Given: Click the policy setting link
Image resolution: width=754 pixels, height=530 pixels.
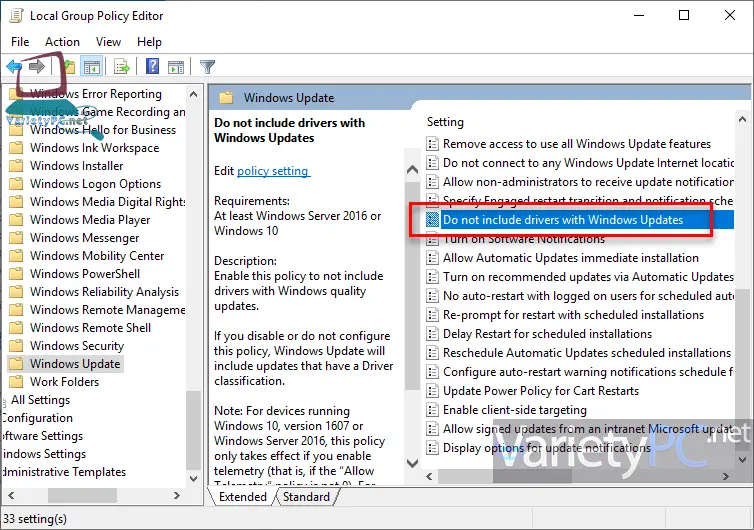Looking at the screenshot, I should click(273, 171).
